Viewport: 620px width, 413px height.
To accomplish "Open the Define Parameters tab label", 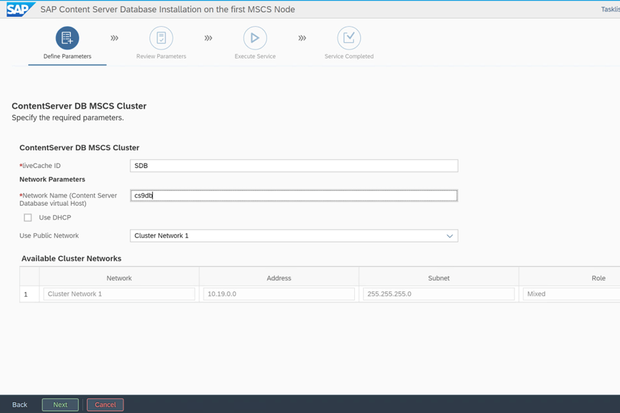I will click(67, 56).
